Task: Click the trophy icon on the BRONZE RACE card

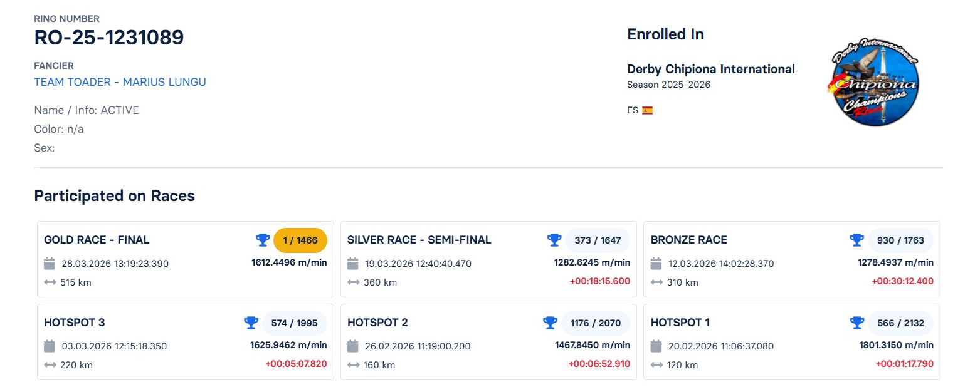Action: click(x=856, y=240)
